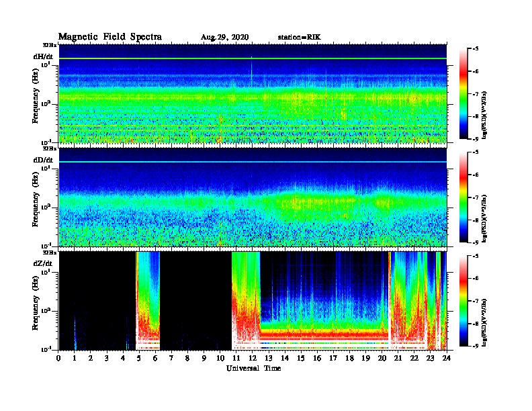Click hour tick label '10' on time axis
This screenshot has width=532, height=411.
pyautogui.click(x=220, y=358)
